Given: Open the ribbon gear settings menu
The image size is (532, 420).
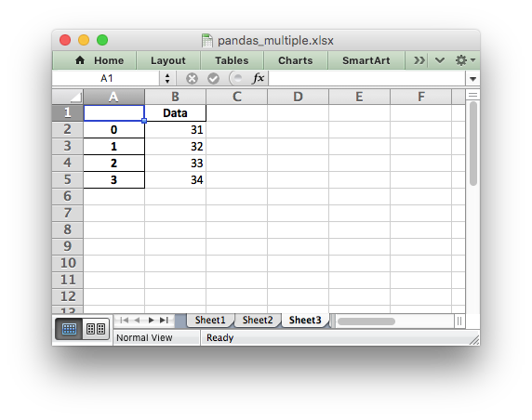Looking at the screenshot, I should click(464, 60).
